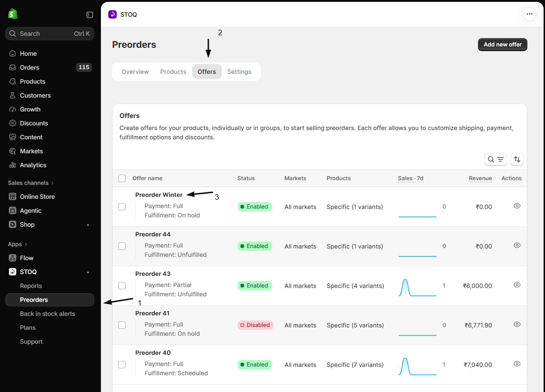
Task: Check the Preorder 44 row checkbox
Action: tap(122, 246)
